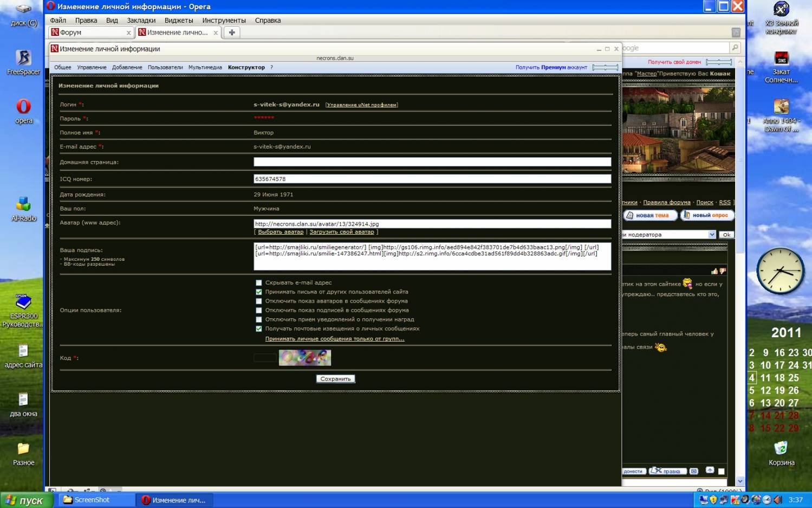Click the Google search magnifier icon
This screenshot has height=508, width=812.
pyautogui.click(x=735, y=48)
